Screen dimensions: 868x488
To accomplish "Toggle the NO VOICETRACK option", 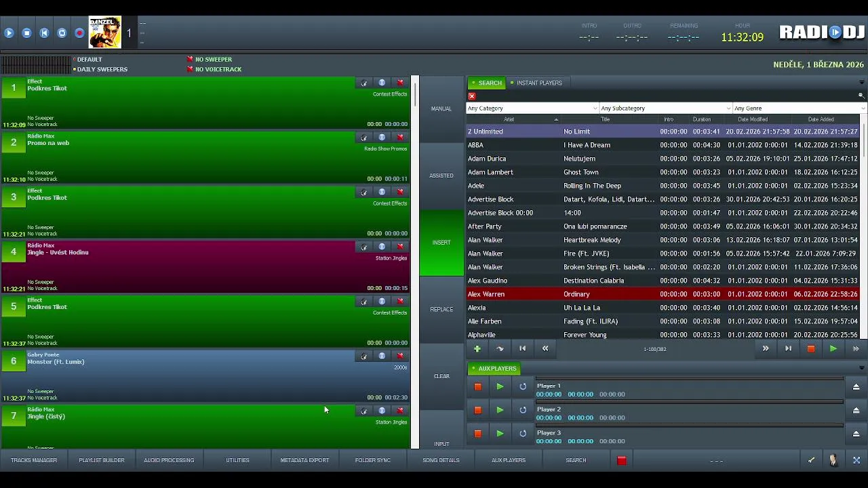I will pyautogui.click(x=214, y=69).
